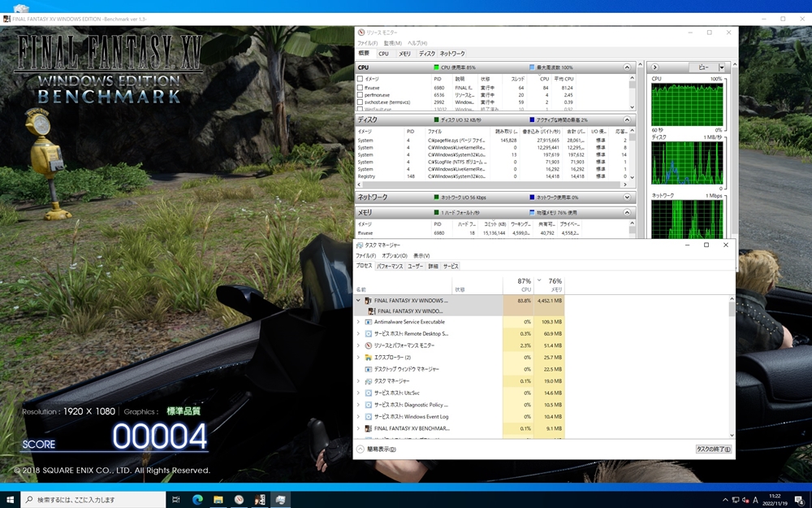This screenshot has width=812, height=508.
Task: Open ファイル(F) menu in Resource Monitor
Action: [x=367, y=43]
